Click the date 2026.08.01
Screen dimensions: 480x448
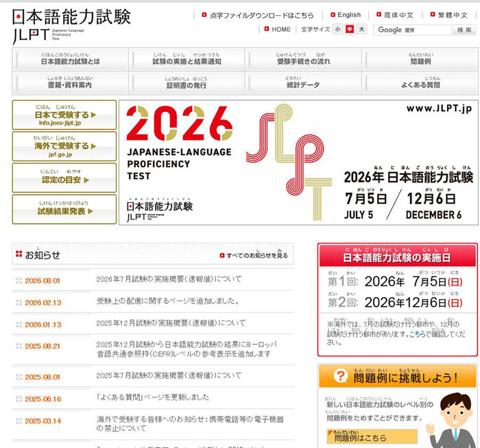point(43,281)
